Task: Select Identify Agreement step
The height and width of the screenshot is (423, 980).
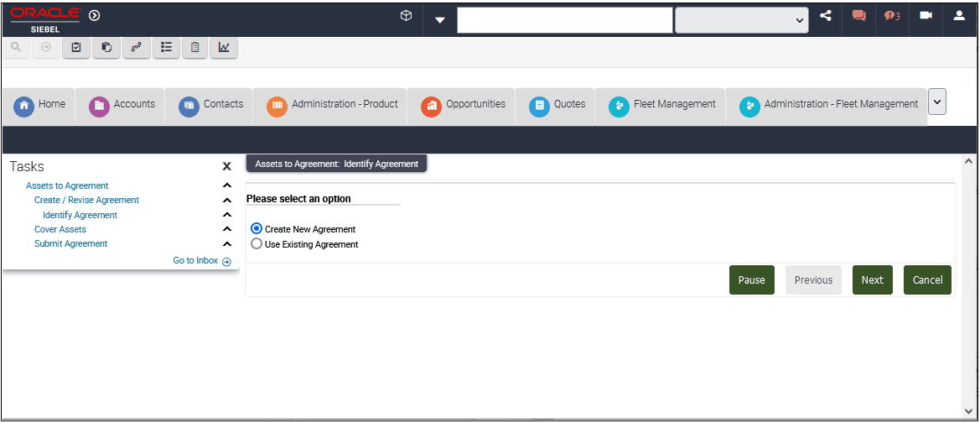Action: tap(80, 215)
